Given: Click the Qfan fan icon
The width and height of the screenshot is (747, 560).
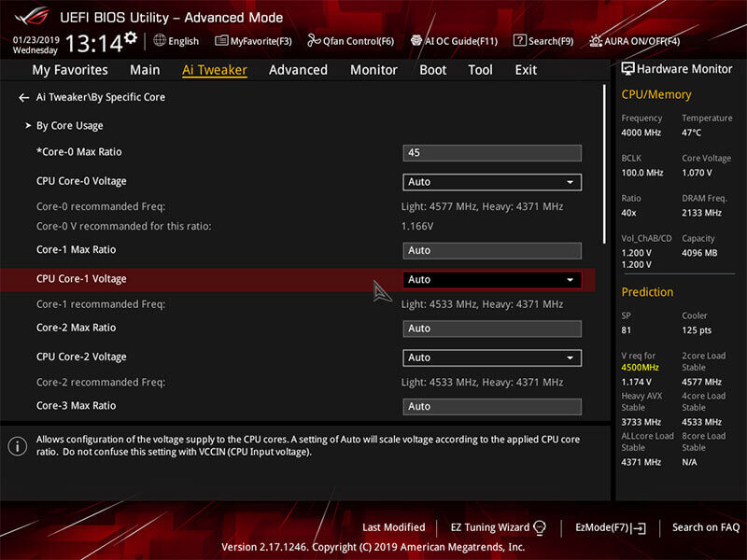Looking at the screenshot, I should 314,40.
